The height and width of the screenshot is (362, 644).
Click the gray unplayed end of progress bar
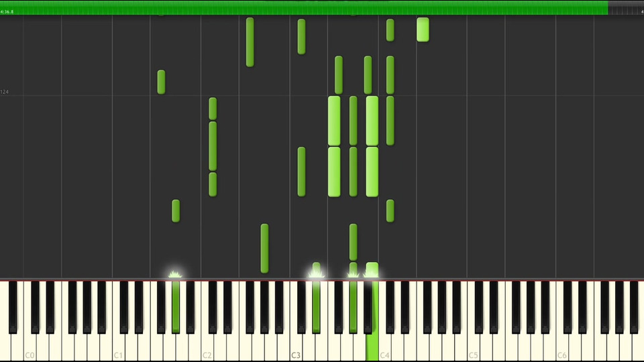point(626,8)
